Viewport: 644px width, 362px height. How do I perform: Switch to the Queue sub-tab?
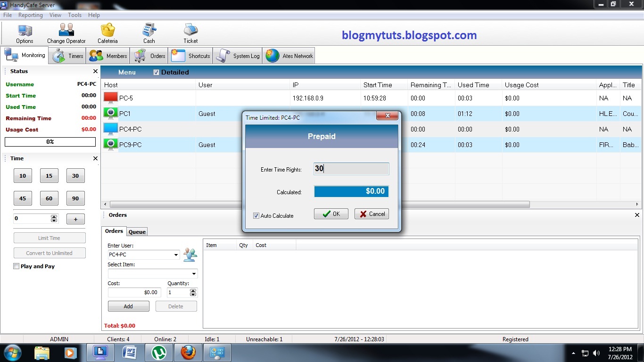pos(137,231)
